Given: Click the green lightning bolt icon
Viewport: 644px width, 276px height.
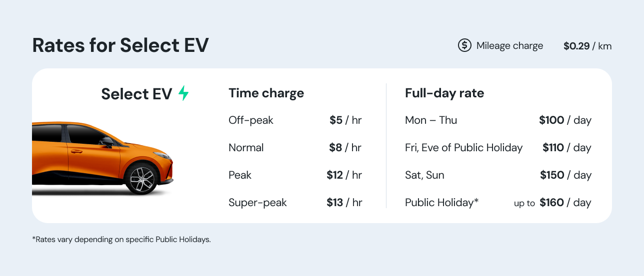Looking at the screenshot, I should pyautogui.click(x=184, y=93).
